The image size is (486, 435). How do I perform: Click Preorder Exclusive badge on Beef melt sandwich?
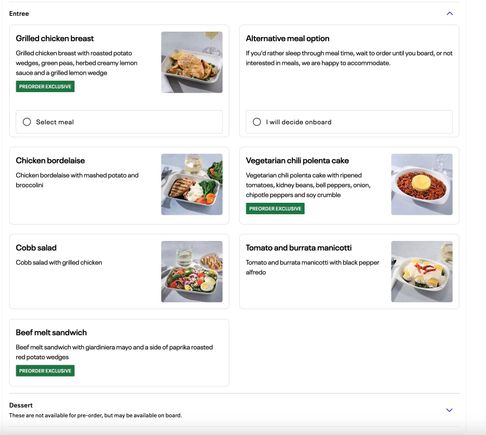[x=45, y=371]
